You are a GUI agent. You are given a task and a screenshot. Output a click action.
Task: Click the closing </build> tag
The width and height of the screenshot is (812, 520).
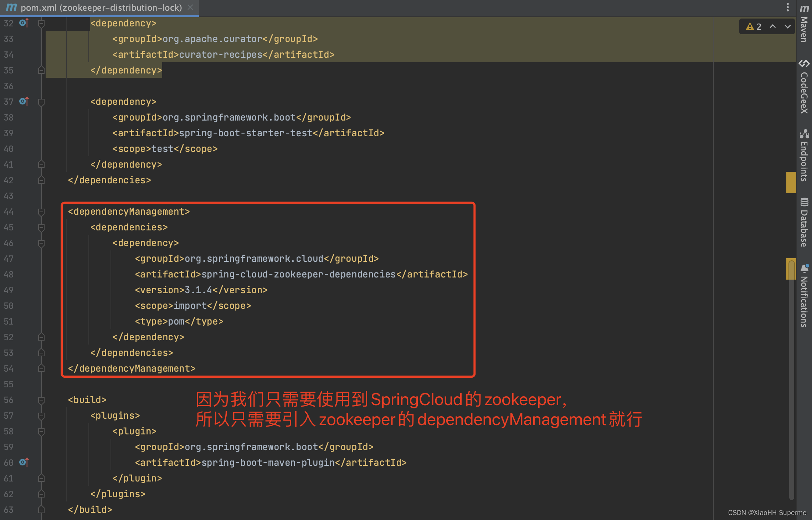[x=90, y=510]
